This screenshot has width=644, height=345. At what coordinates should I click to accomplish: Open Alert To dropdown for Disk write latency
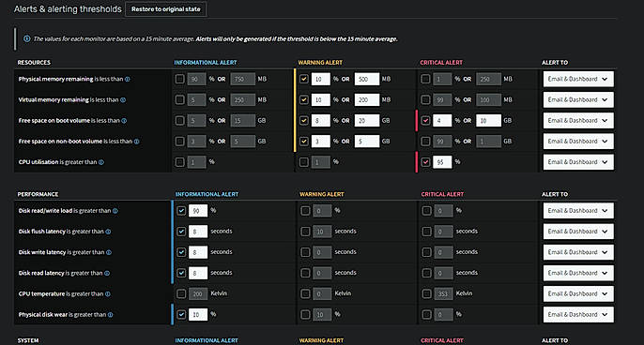578,252
